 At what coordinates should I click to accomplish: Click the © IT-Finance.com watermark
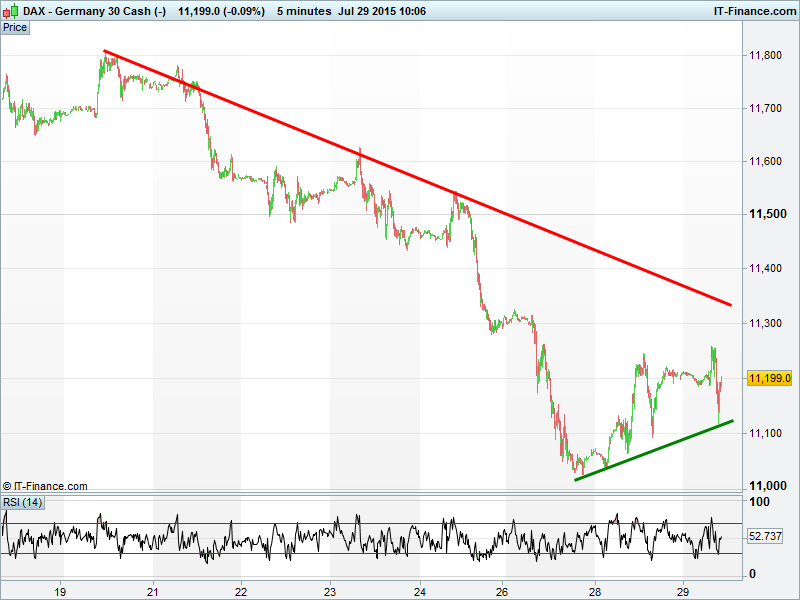45,486
